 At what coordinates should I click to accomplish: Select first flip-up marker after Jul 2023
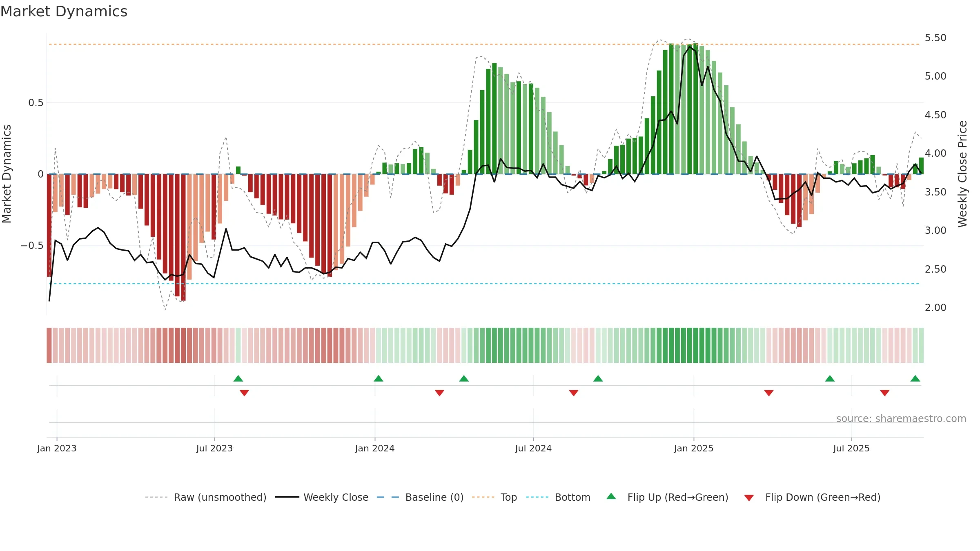coord(238,378)
